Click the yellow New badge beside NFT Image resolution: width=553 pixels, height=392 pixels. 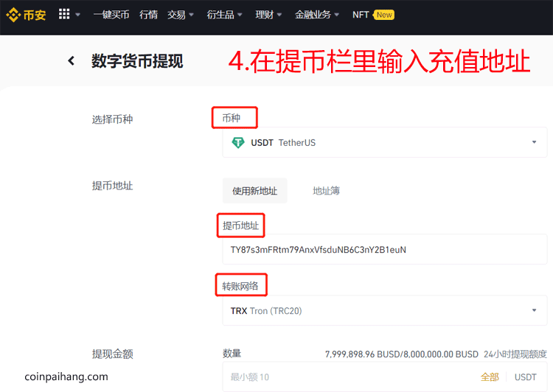click(x=384, y=15)
